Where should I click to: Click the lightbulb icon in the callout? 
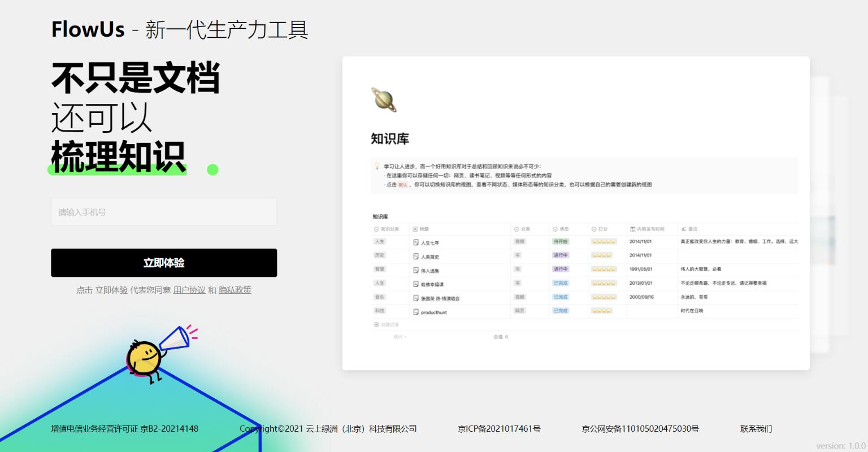(x=377, y=166)
